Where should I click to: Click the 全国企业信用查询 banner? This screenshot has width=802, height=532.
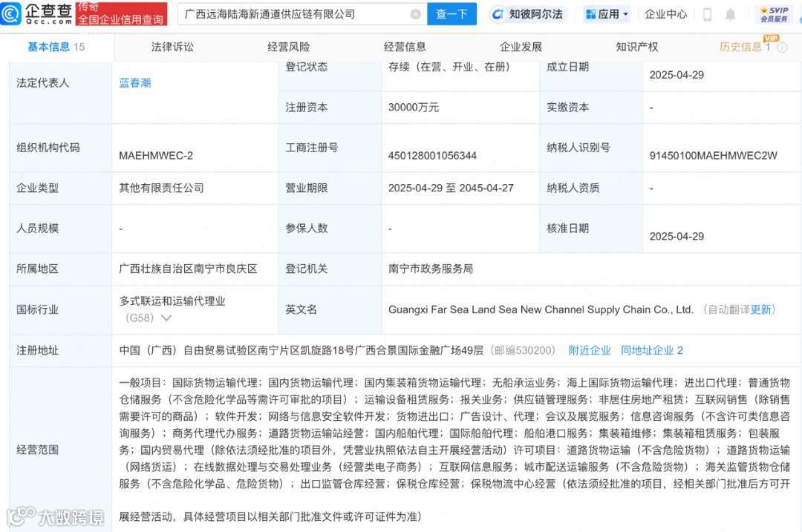[121, 14]
